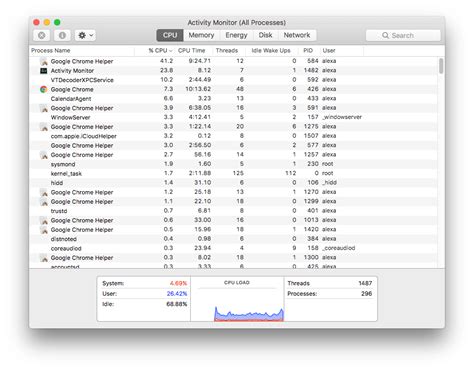
Task: Select Chrome Helper icon on PID 1299 row
Action: click(43, 202)
